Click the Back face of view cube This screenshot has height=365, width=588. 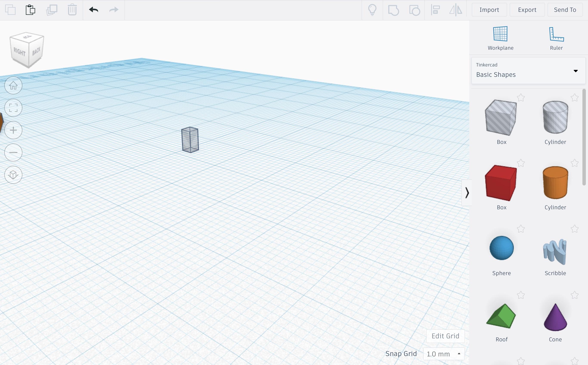tap(36, 51)
